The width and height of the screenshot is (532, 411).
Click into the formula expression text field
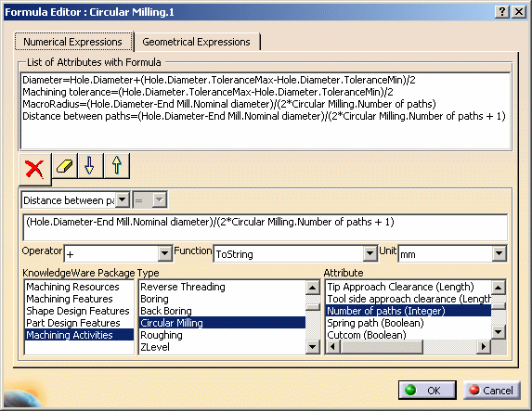pos(265,227)
